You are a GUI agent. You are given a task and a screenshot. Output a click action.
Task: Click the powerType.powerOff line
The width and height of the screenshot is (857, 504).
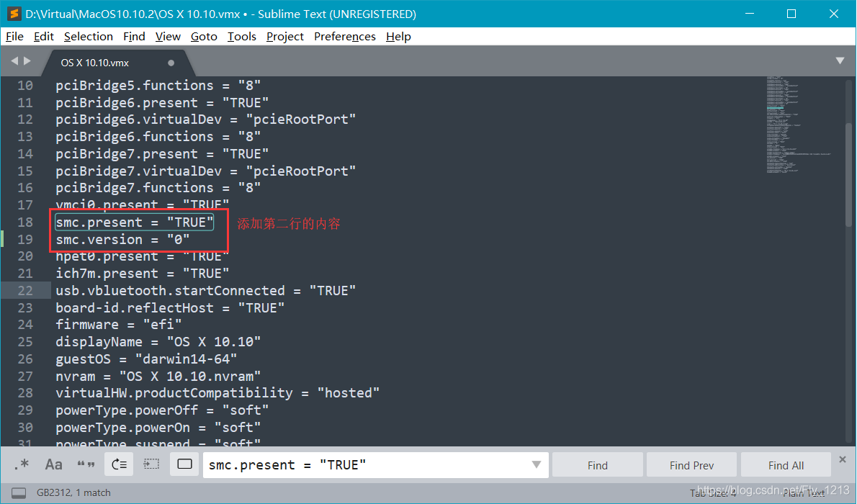(162, 410)
